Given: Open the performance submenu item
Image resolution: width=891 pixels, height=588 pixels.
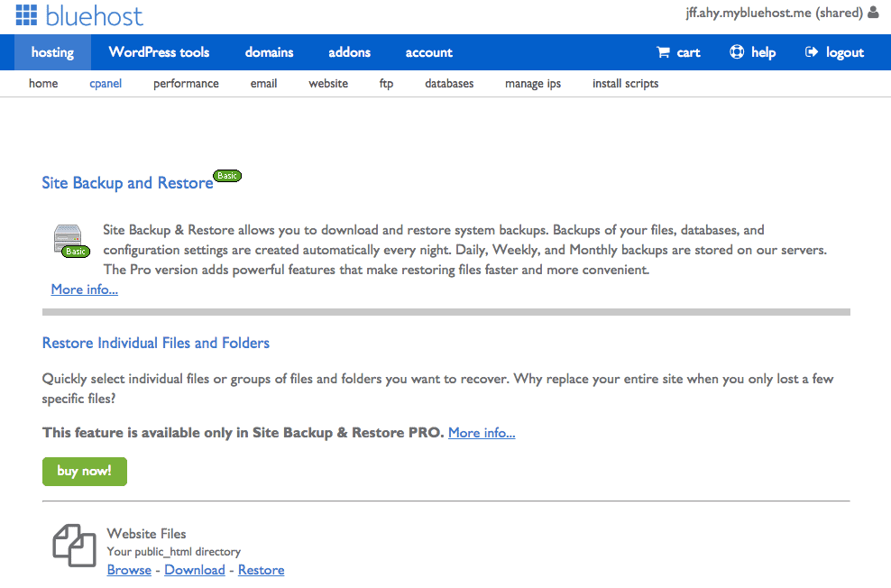Looking at the screenshot, I should tap(186, 84).
